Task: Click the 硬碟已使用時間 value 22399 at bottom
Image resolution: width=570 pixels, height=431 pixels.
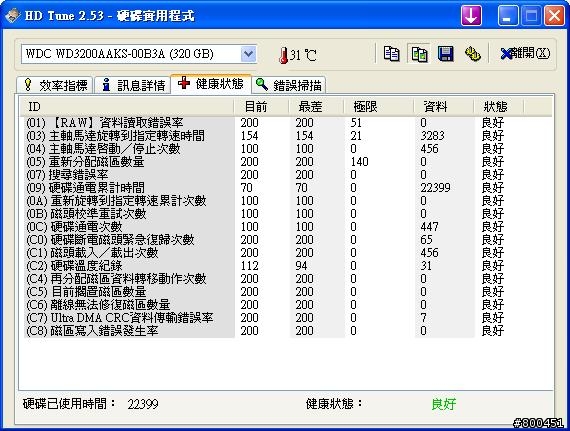Action: point(143,404)
